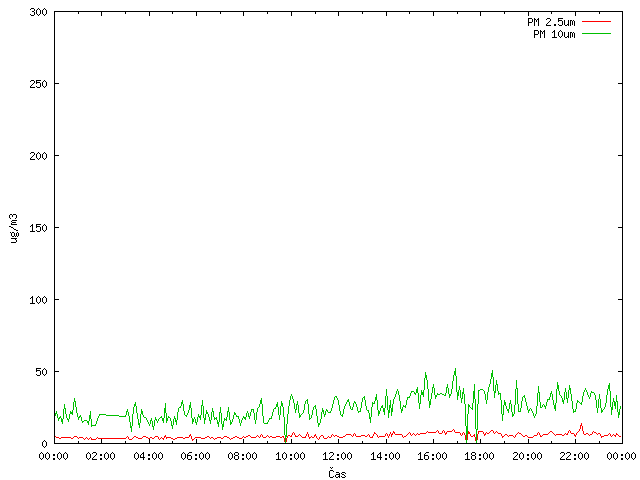Screen dimensions: 640x480
Task: Click the 04:00 time tick label
Action: point(148,456)
